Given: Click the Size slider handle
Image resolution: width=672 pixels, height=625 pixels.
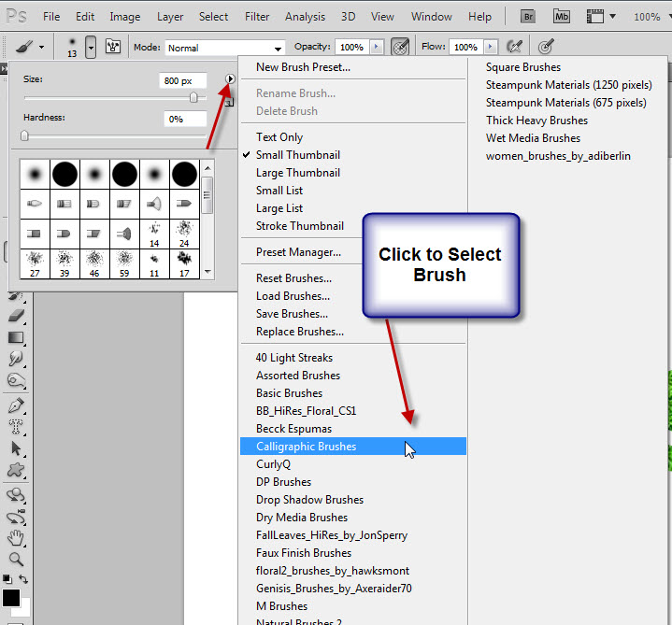Looking at the screenshot, I should (193, 98).
